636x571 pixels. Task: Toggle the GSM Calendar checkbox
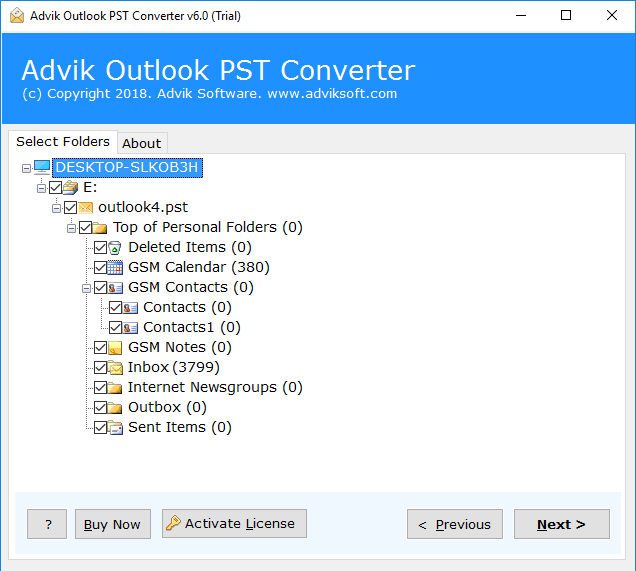(x=100, y=268)
